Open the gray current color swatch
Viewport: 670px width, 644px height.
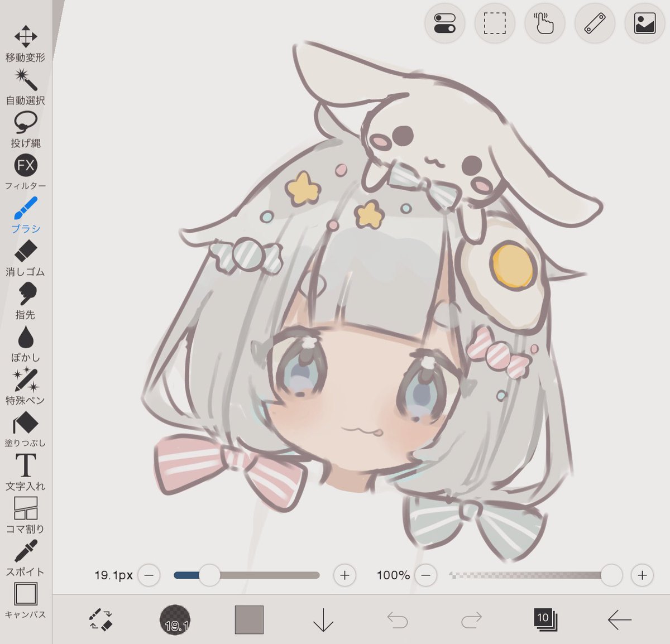pyautogui.click(x=249, y=619)
